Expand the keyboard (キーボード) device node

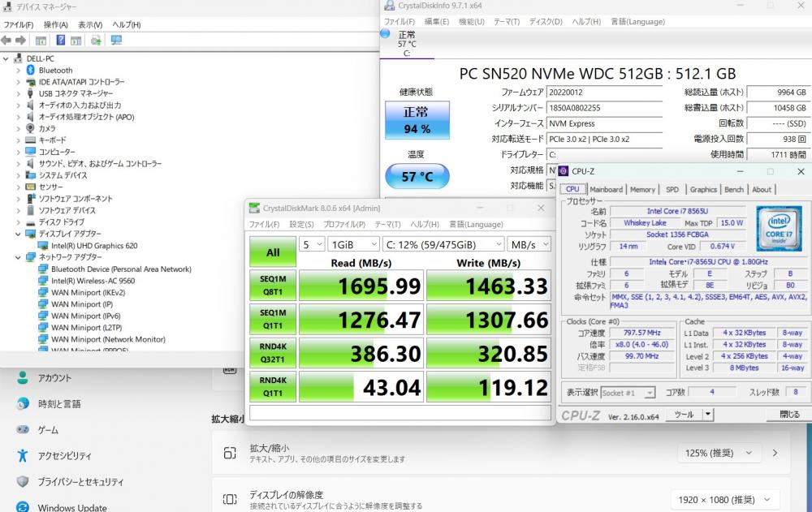[x=19, y=140]
